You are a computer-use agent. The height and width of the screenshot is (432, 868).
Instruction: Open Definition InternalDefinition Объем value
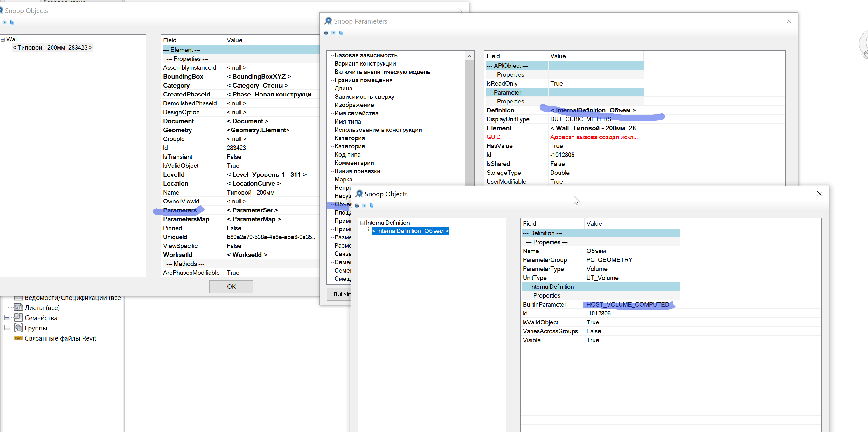coord(593,110)
